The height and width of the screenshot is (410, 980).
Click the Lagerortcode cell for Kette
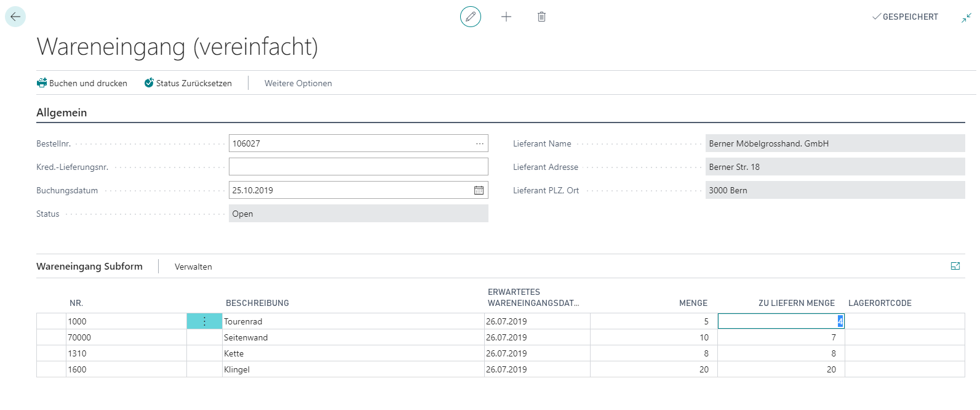point(904,353)
